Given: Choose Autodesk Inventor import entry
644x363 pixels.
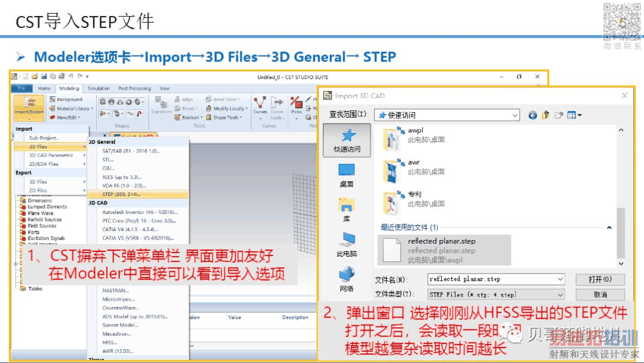Looking at the screenshot, I should click(140, 212).
